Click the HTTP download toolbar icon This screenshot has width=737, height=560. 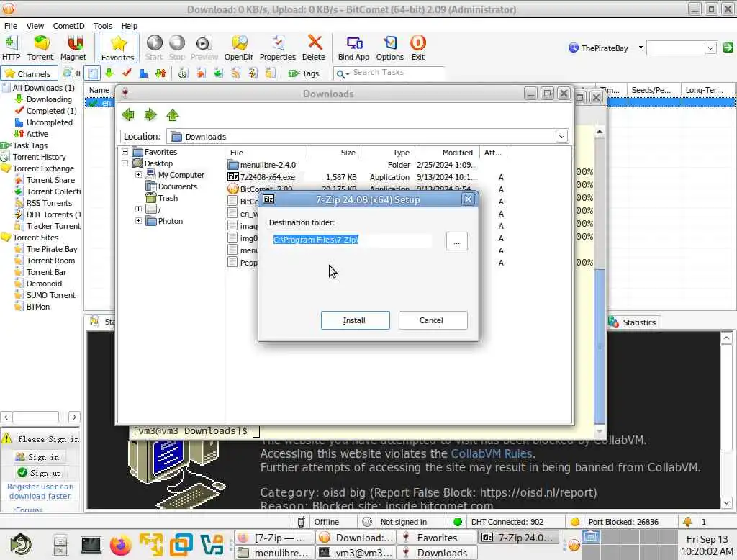[x=11, y=48]
